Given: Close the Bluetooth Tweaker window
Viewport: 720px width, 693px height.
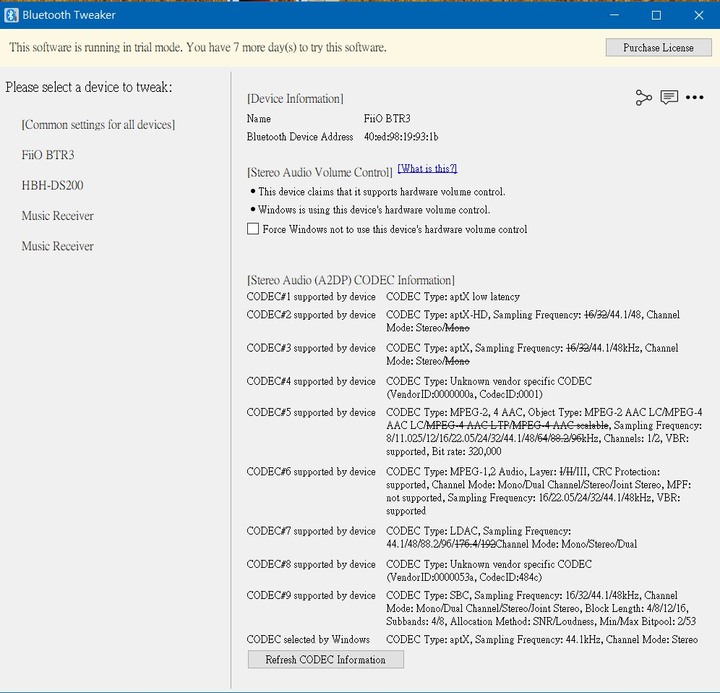Looking at the screenshot, I should pos(699,15).
